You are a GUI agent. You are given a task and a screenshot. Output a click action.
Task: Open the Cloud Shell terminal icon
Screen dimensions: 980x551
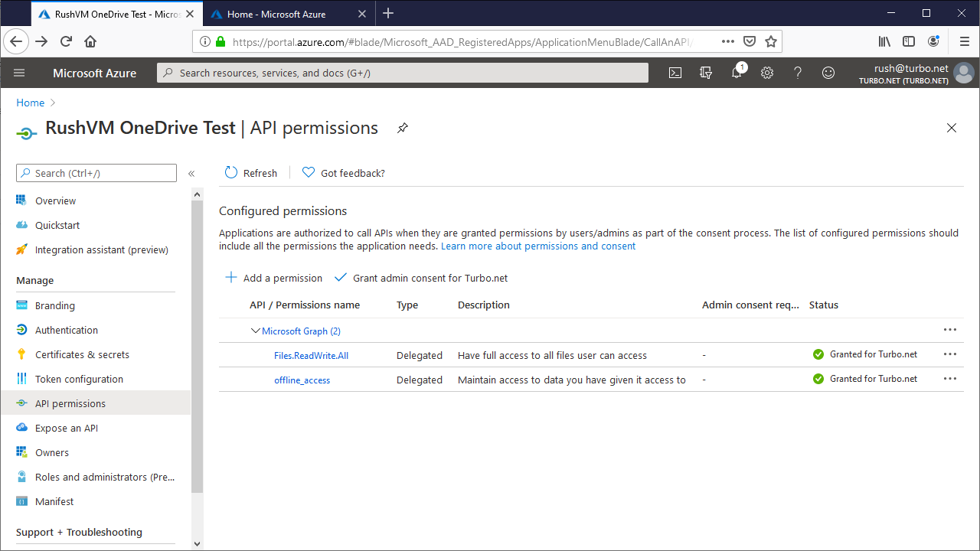pos(675,72)
